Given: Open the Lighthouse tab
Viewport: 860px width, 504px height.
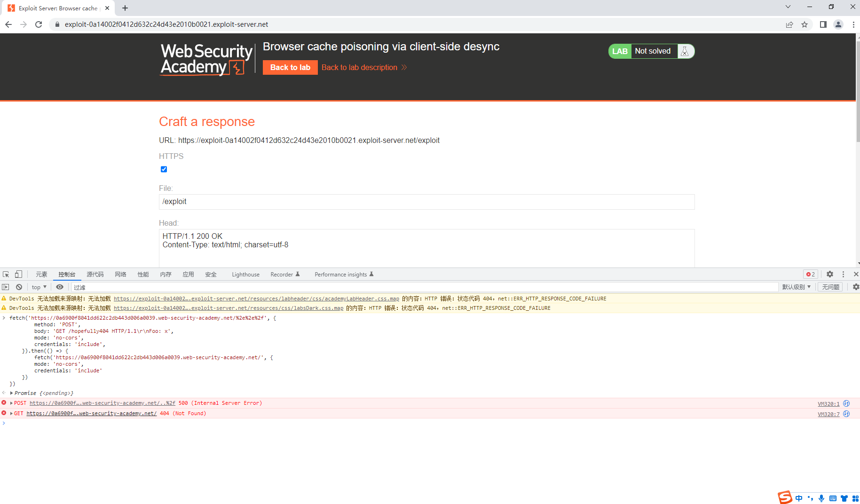Looking at the screenshot, I should click(245, 275).
